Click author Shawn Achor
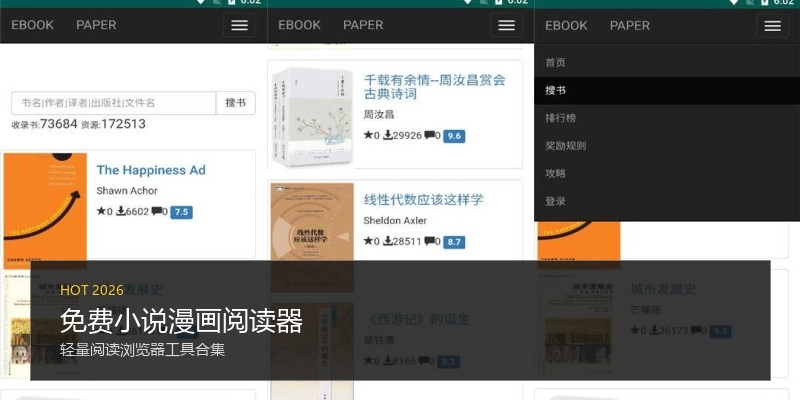The width and height of the screenshot is (800, 400). (127, 190)
